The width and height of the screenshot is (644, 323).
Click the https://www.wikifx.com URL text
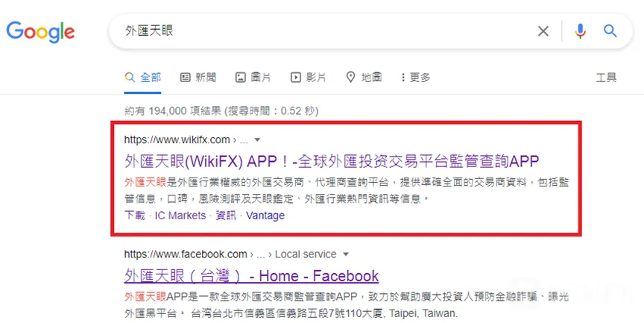(177, 139)
